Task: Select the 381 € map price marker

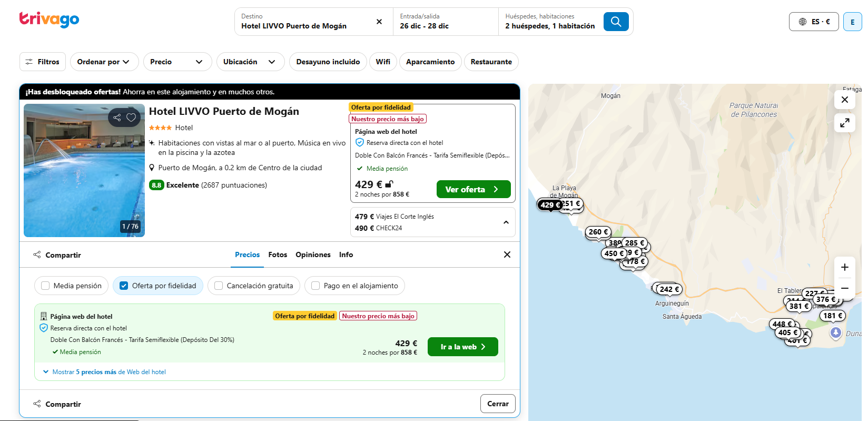Action: [x=799, y=306]
